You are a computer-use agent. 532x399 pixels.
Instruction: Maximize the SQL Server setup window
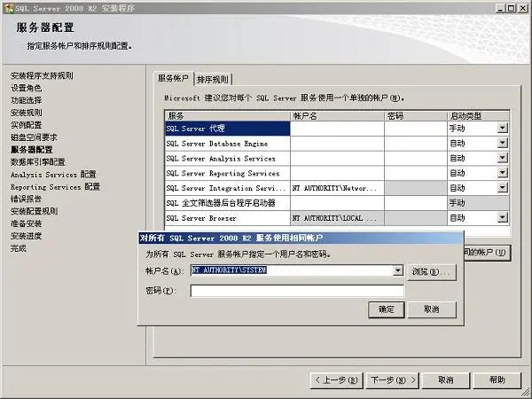(511, 8)
